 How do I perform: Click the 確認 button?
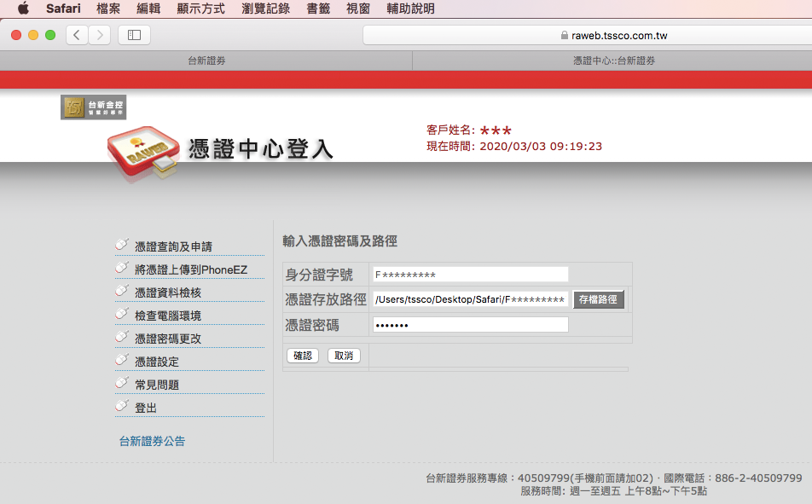pyautogui.click(x=303, y=356)
